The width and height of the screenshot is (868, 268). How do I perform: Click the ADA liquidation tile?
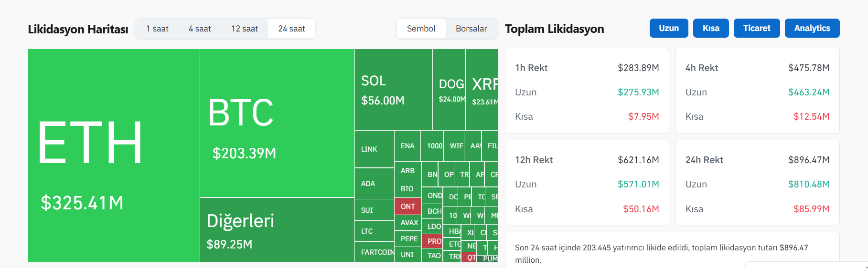pyautogui.click(x=374, y=184)
